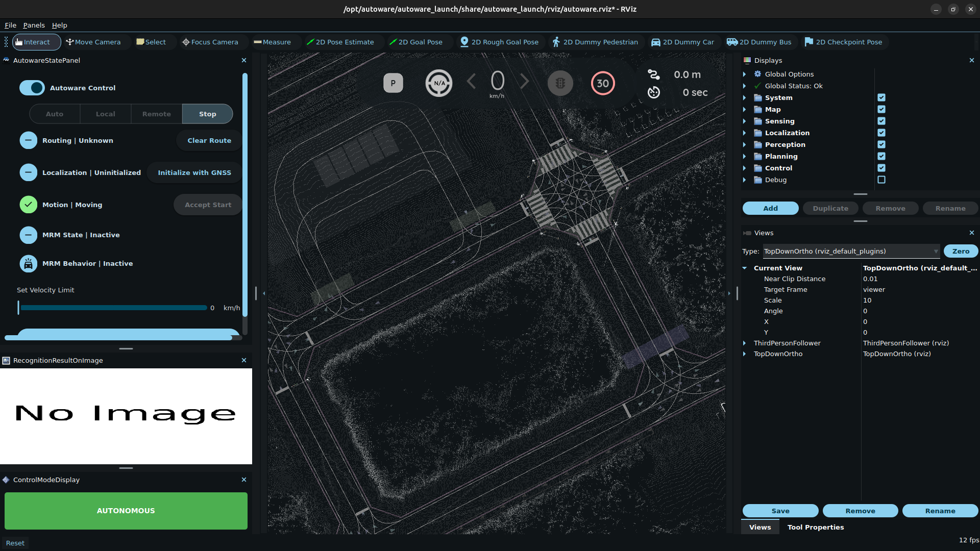Activate the 2D Checkpoint Pose tool

click(844, 42)
